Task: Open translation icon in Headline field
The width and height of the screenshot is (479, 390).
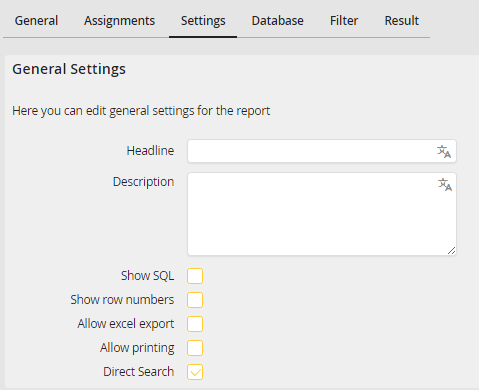Action: point(444,151)
